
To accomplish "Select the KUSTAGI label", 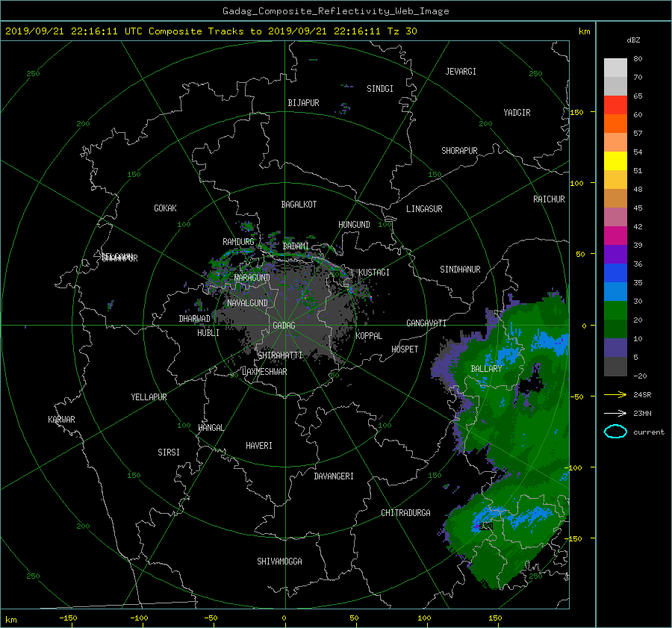I will point(374,273).
